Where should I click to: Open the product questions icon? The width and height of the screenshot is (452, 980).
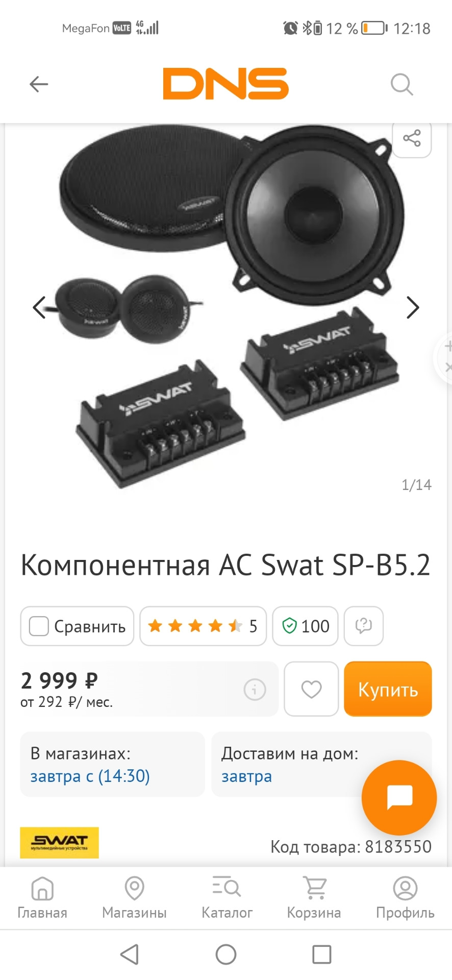364,626
